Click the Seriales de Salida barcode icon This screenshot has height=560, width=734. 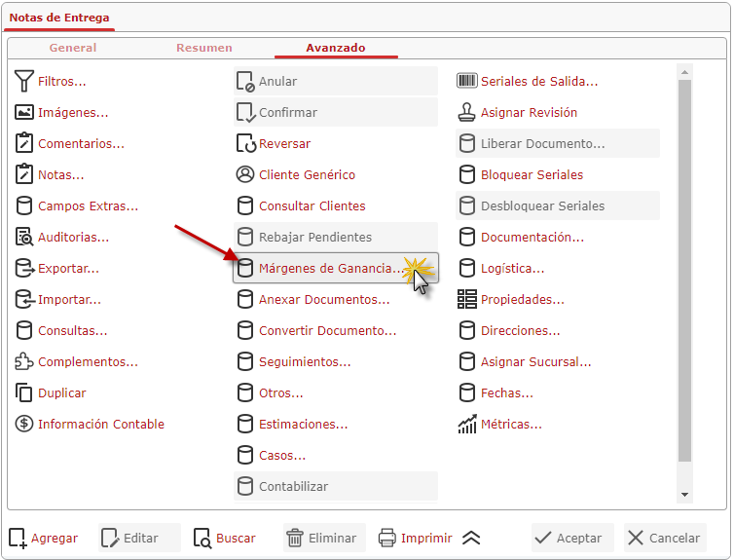(x=466, y=81)
